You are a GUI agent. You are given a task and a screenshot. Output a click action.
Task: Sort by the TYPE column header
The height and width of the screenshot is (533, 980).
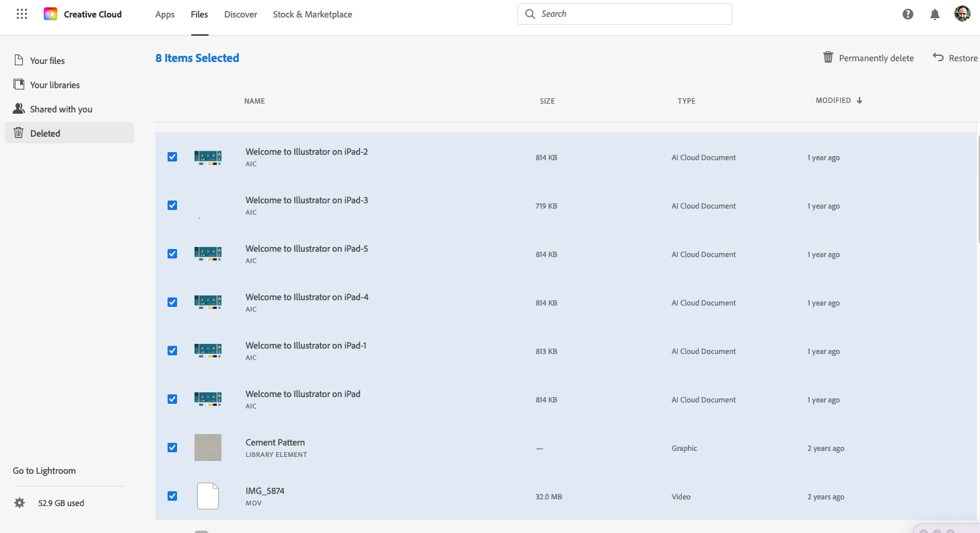[x=687, y=101]
